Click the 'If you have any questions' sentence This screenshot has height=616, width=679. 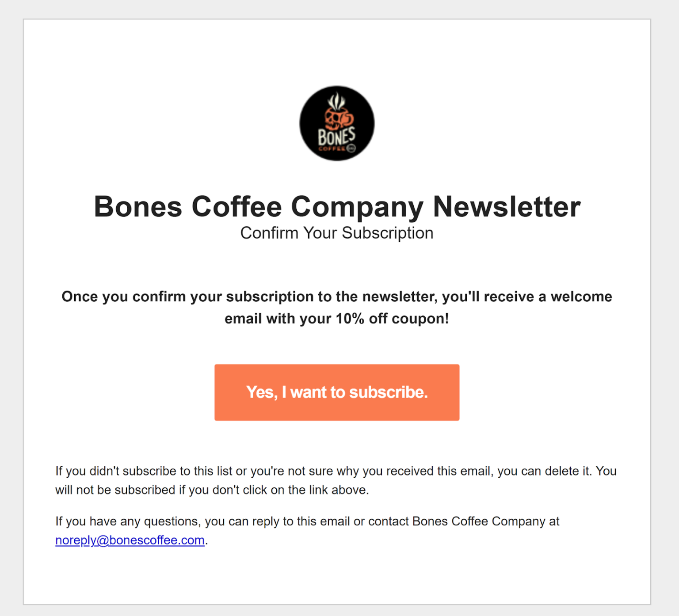click(307, 531)
